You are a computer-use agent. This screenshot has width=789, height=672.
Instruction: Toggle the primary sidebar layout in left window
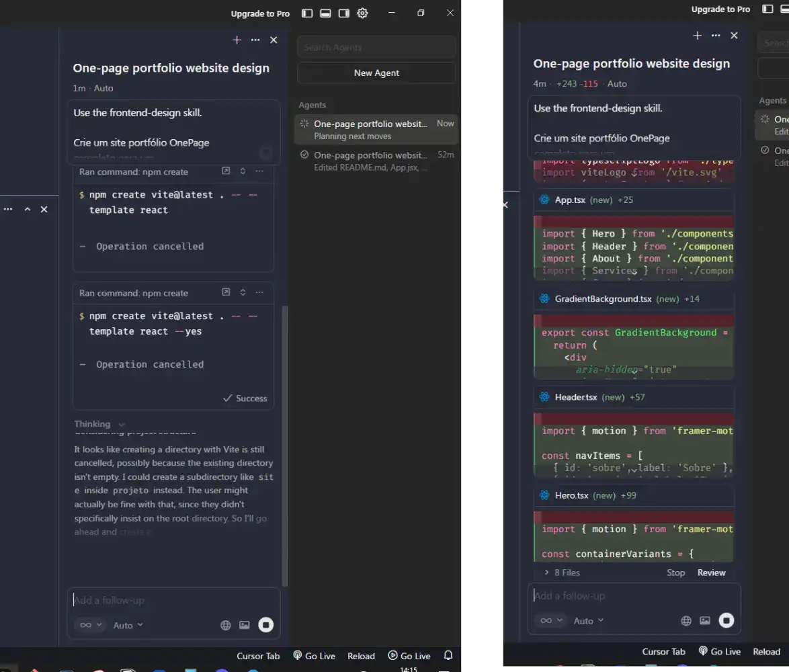point(307,13)
